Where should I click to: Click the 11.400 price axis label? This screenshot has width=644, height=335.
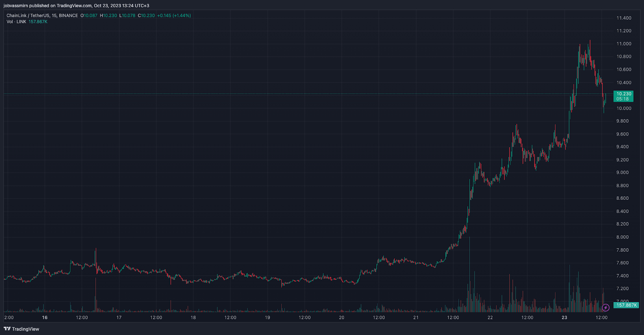point(624,18)
